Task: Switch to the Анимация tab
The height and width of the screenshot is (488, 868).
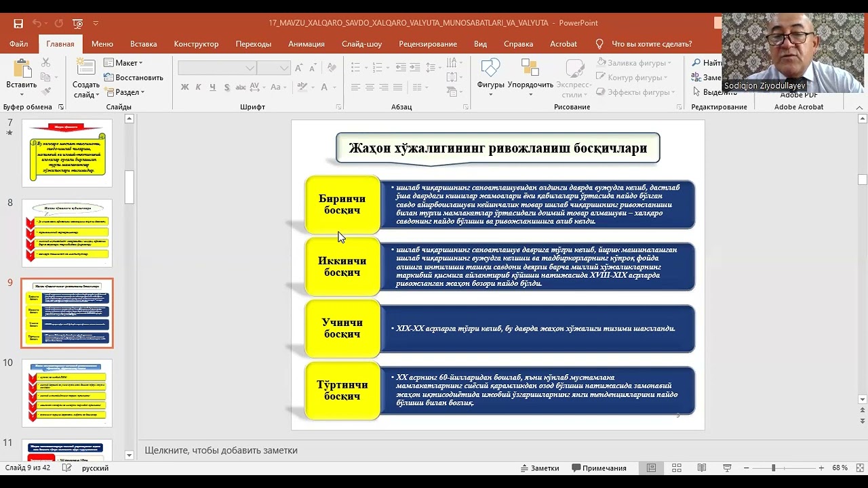Action: tap(307, 44)
